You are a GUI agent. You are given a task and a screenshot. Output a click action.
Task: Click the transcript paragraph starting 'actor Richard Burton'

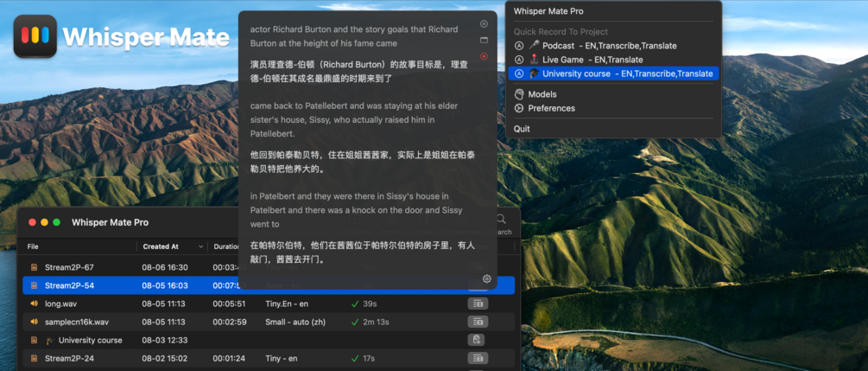pos(354,36)
